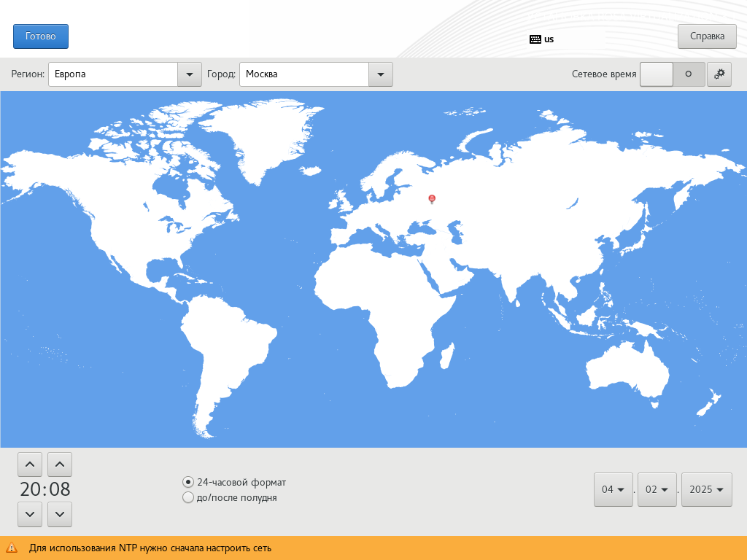The height and width of the screenshot is (560, 747).
Task: Decrease hours with down arrow
Action: pyautogui.click(x=29, y=514)
